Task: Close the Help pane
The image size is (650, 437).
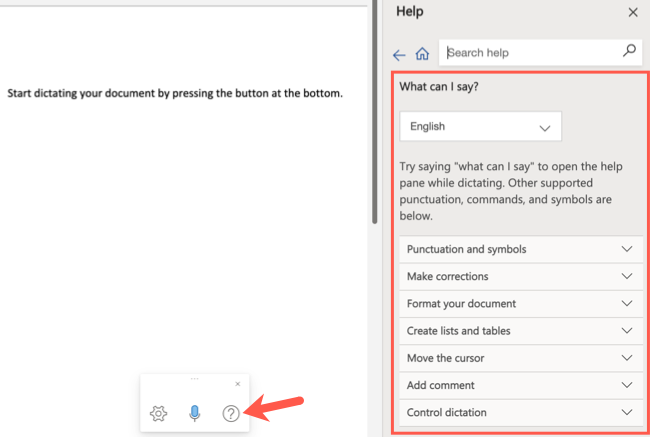Action: [x=632, y=12]
